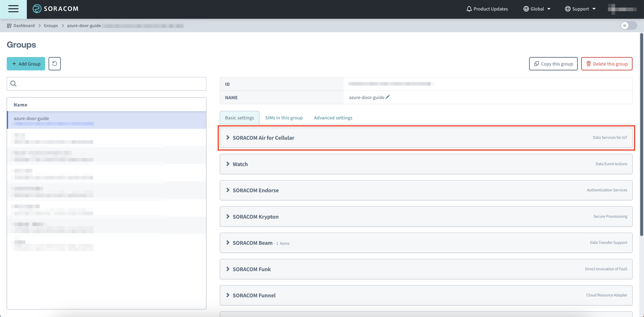Expand the Watch section
This screenshot has height=317, width=644.
240,164
